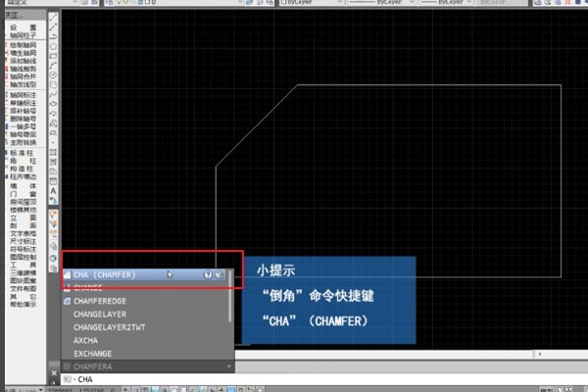Click 添补轴号 command
Image resolution: width=588 pixels, height=392 pixels.
tap(24, 111)
